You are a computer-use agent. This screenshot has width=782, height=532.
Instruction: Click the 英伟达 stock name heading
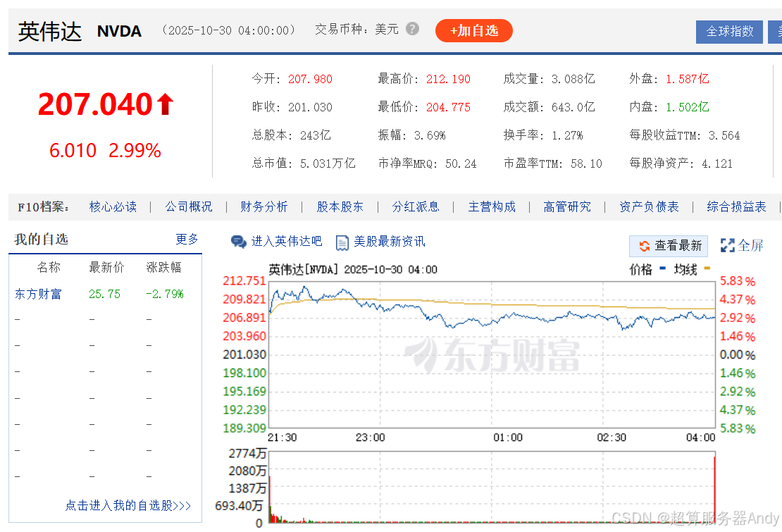click(50, 32)
